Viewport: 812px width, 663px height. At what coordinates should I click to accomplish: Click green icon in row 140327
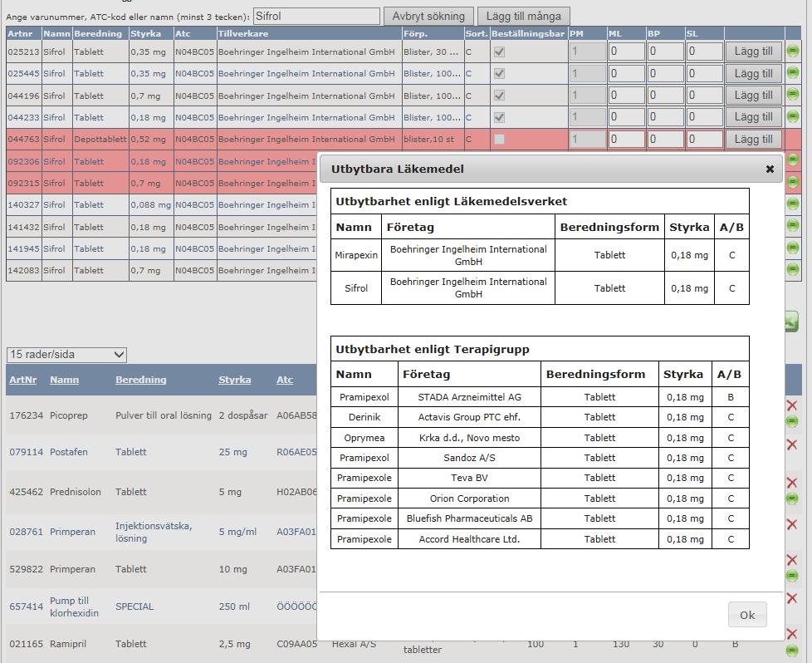tap(792, 204)
